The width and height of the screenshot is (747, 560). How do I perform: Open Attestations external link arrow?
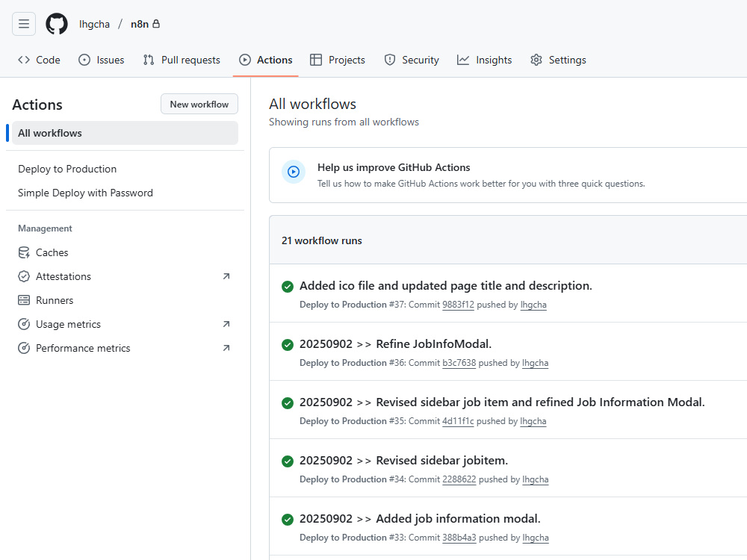[x=226, y=277]
